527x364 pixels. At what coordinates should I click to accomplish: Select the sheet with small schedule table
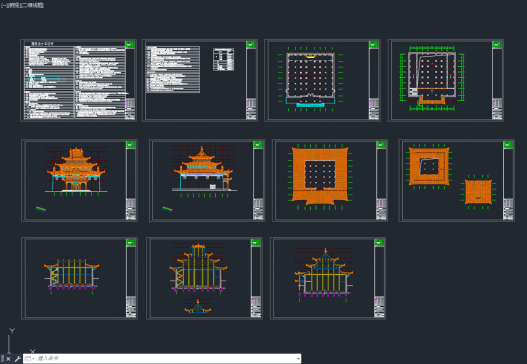(x=200, y=80)
